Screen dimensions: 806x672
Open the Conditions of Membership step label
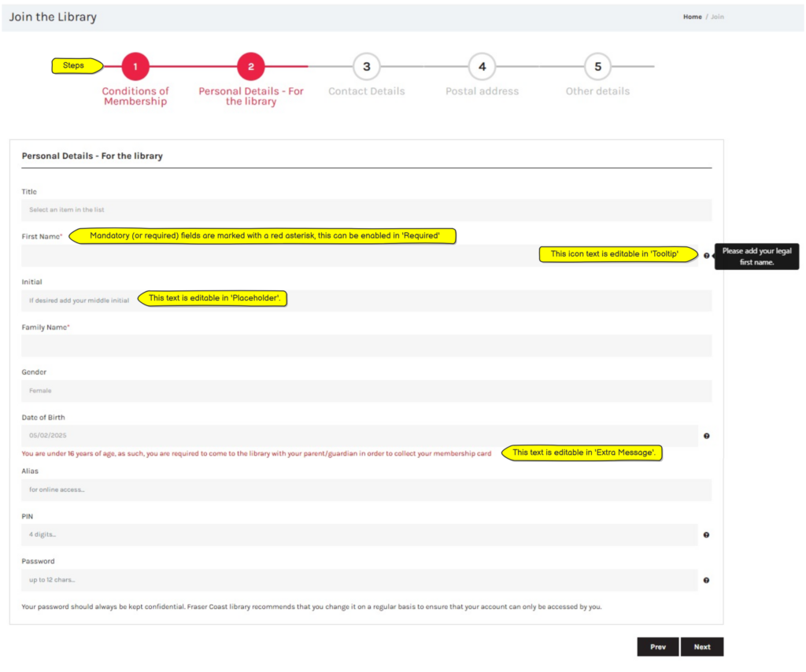(x=135, y=96)
